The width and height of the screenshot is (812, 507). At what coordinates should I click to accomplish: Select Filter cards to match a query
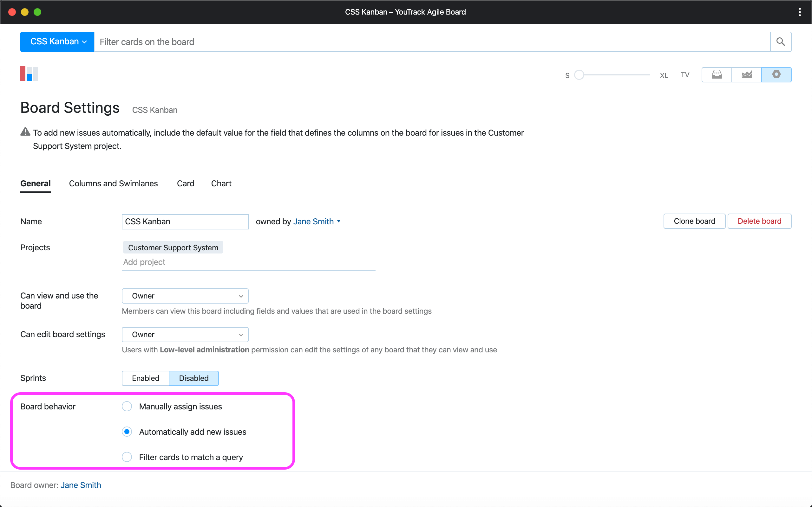pyautogui.click(x=127, y=457)
